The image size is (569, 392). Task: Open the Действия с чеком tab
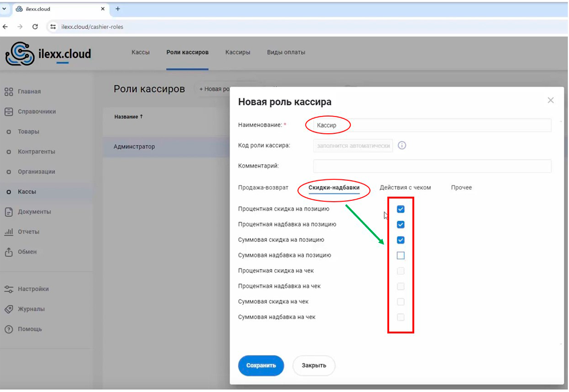[x=405, y=188]
